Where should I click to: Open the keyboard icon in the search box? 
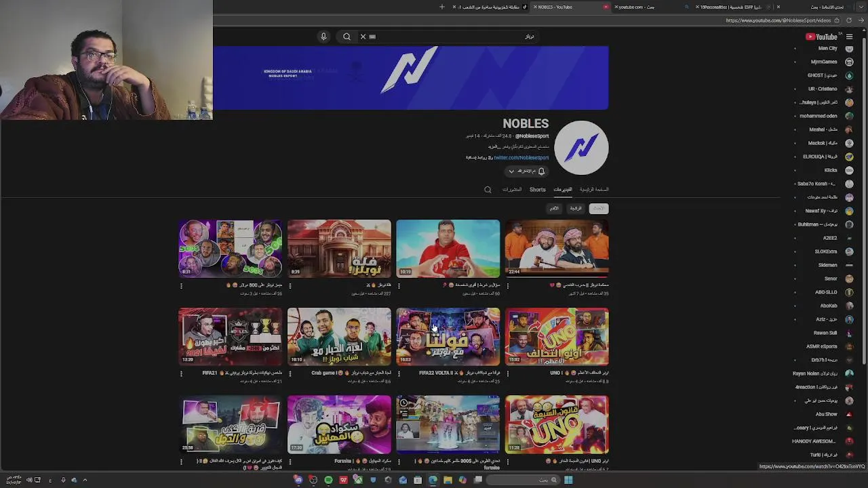pos(372,37)
